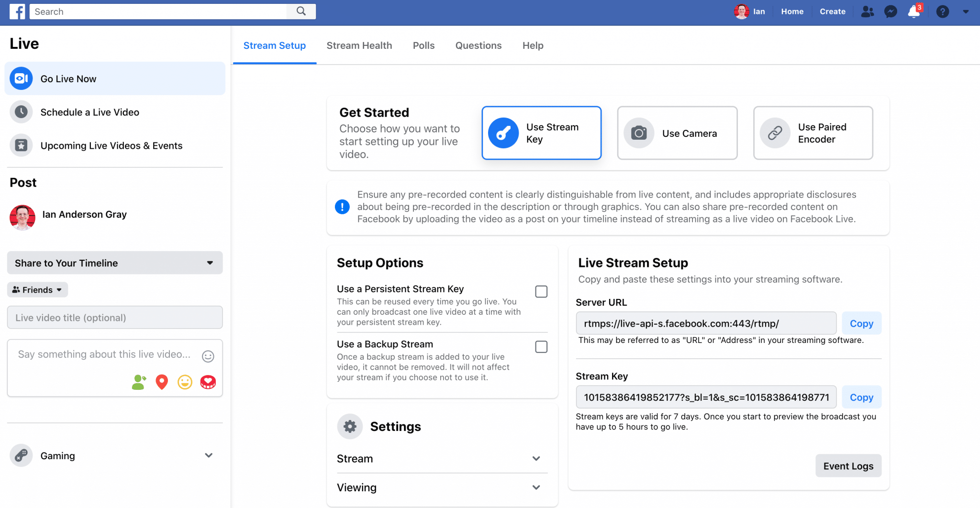
Task: Click the camera icon in Use Camera
Action: [639, 133]
